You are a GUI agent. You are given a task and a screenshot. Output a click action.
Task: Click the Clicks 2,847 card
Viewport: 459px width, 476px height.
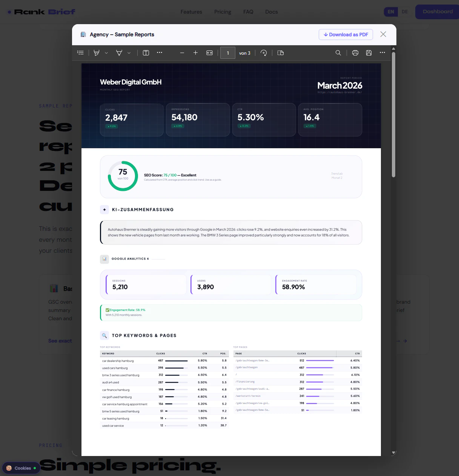click(x=132, y=120)
